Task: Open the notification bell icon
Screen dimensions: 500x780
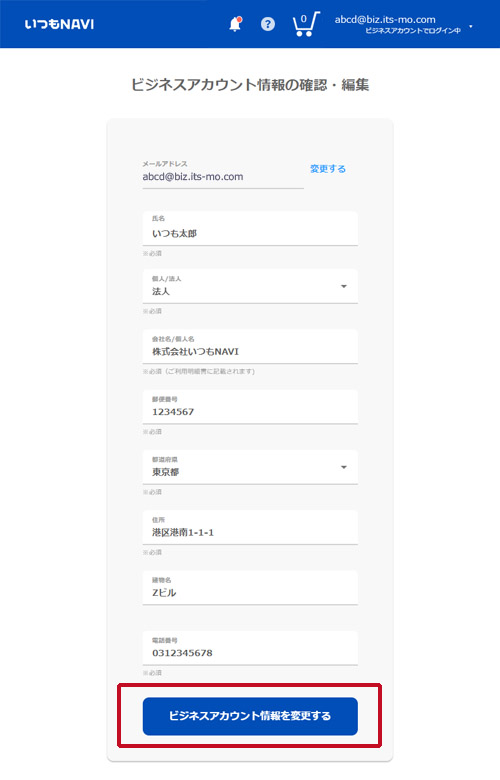Action: click(x=235, y=24)
